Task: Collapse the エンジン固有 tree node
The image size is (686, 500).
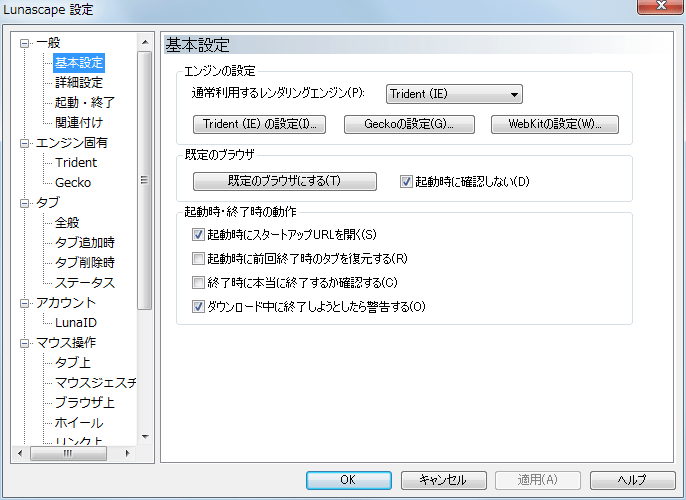Action: pyautogui.click(x=24, y=143)
